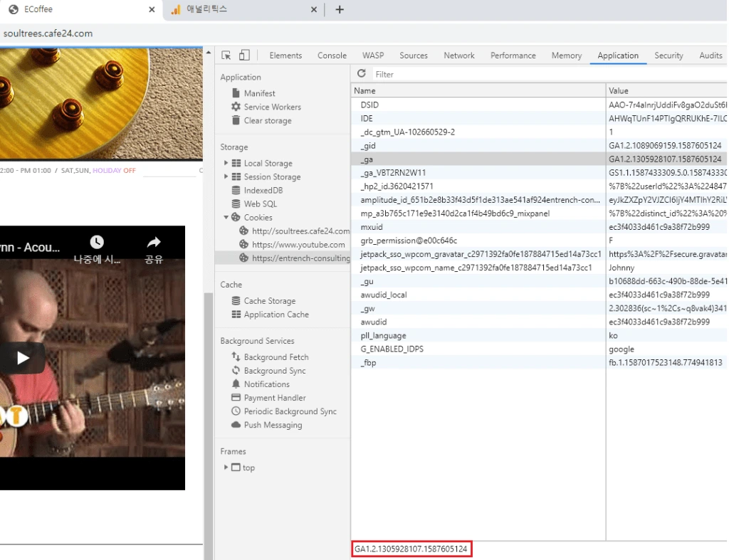Select the _ga_VBT2RN2W11 cookie row
Screen dimensions: 729x560
click(540, 173)
